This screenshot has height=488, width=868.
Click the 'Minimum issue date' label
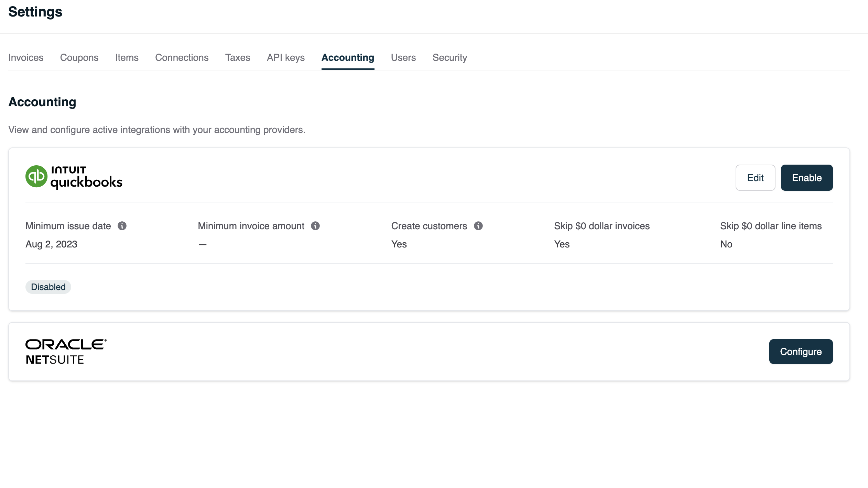click(x=68, y=226)
